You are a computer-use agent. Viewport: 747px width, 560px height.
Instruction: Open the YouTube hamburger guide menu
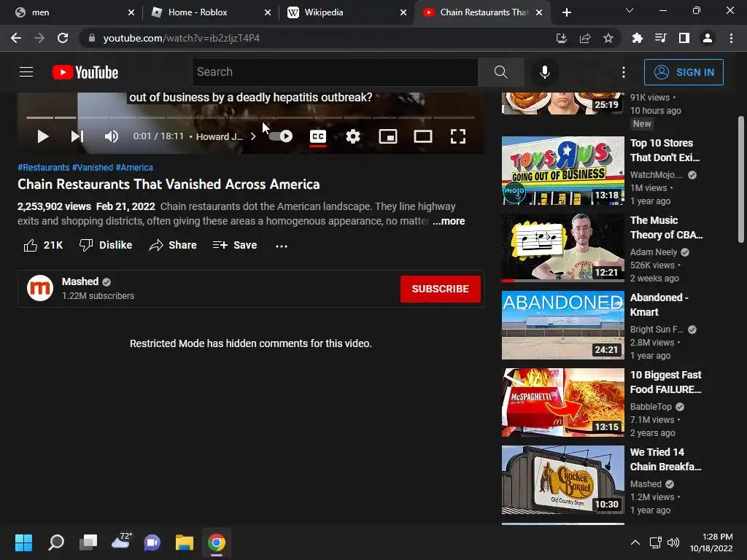pos(26,72)
